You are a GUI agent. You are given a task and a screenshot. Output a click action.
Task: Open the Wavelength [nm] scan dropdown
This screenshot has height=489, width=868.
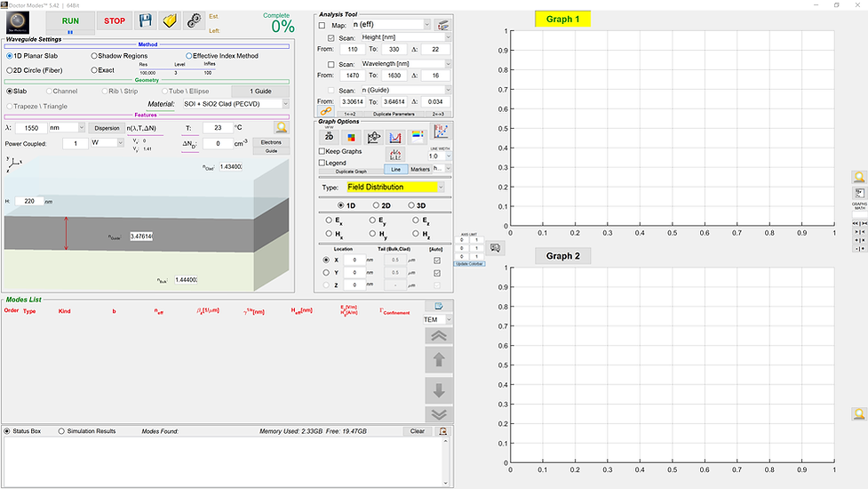pyautogui.click(x=405, y=64)
